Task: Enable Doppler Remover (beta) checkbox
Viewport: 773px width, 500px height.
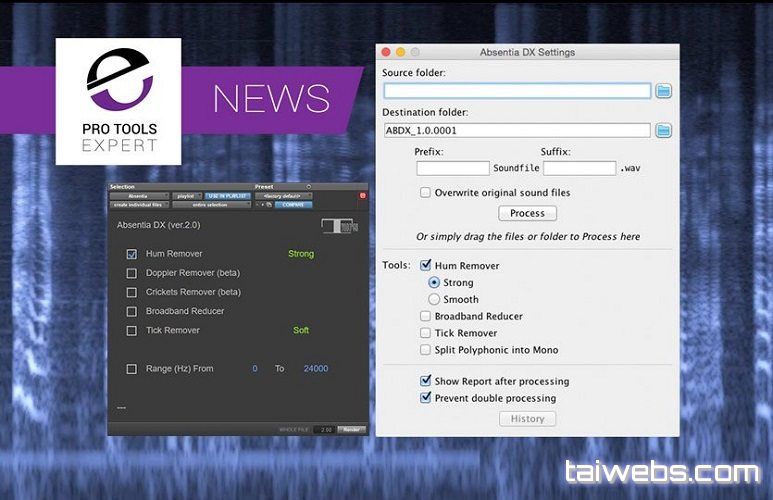Action: point(132,273)
